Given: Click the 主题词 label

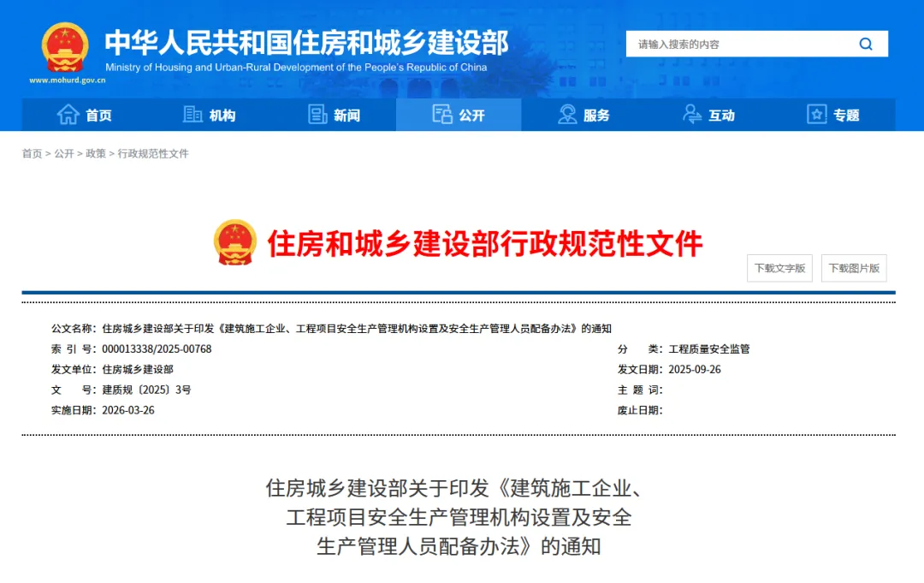Looking at the screenshot, I should [x=640, y=390].
